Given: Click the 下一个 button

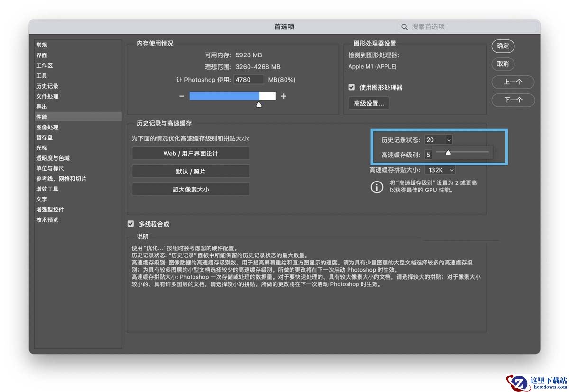Looking at the screenshot, I should (513, 100).
